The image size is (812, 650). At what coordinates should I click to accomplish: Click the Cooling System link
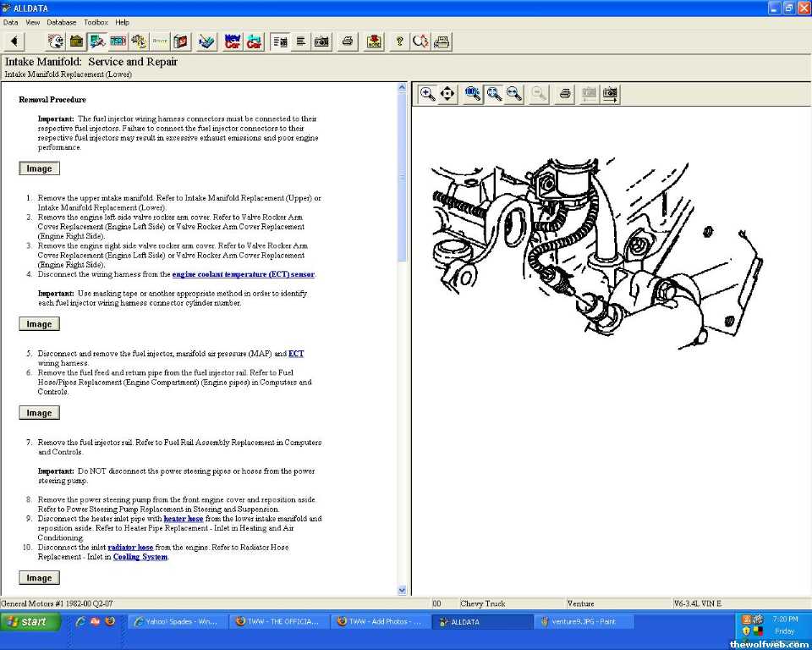tap(140, 557)
